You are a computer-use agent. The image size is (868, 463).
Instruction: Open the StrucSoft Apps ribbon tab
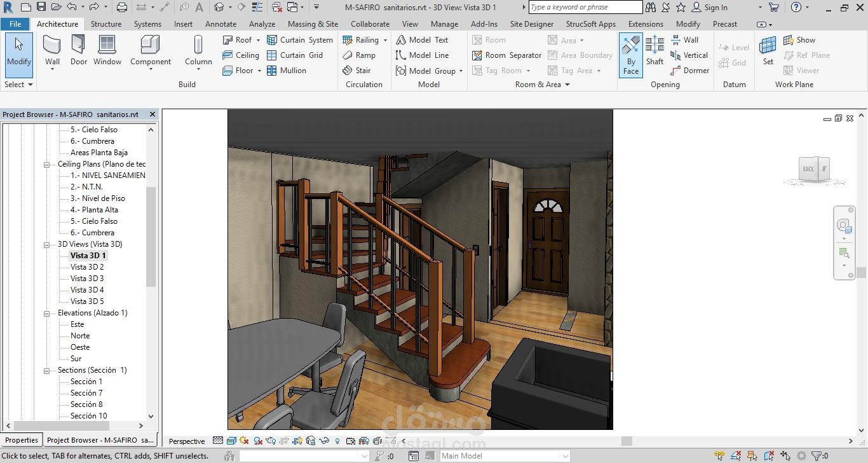pos(590,24)
